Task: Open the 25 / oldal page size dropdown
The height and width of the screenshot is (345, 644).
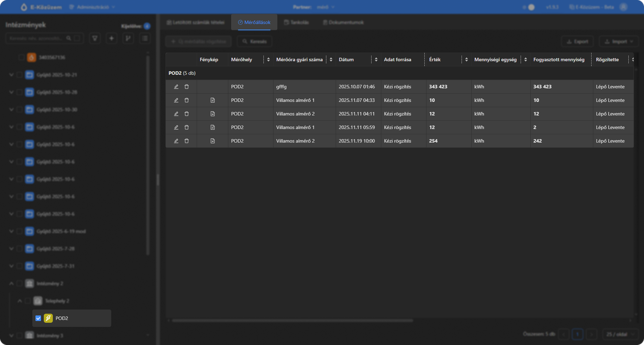Action: click(x=620, y=334)
